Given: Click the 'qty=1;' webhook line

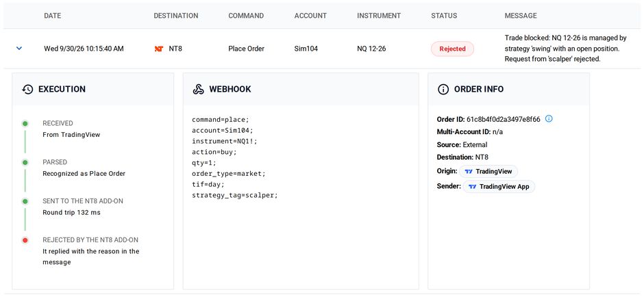Looking at the screenshot, I should pos(204,163).
